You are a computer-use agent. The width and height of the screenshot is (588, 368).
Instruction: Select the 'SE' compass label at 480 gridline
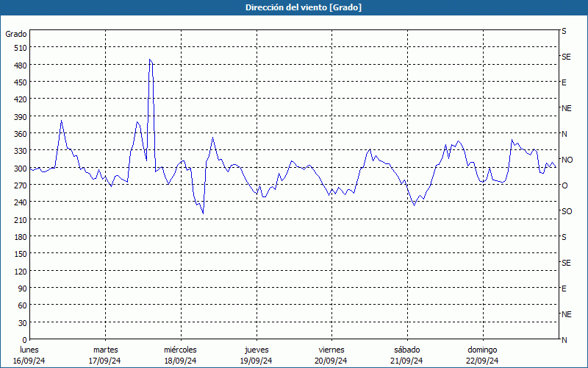coord(566,57)
